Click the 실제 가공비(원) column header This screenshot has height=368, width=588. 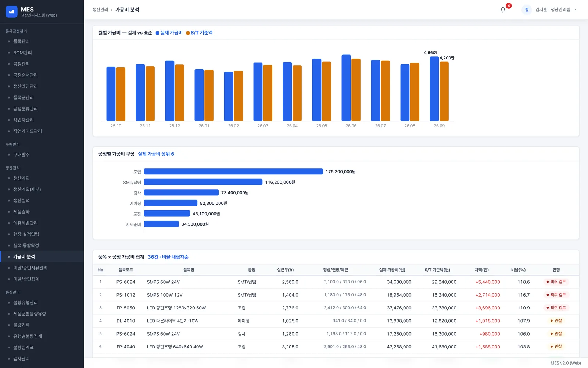[x=392, y=270]
